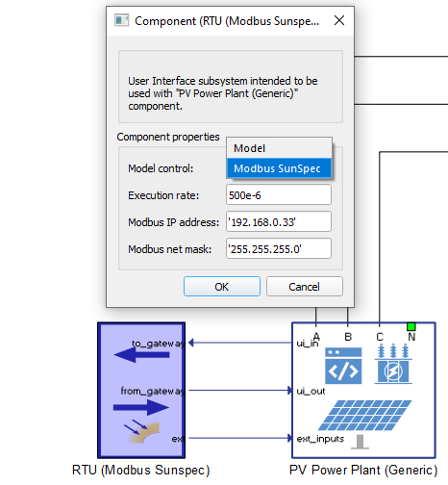Click the Modbus net mask field
The image size is (448, 485).
click(x=279, y=248)
